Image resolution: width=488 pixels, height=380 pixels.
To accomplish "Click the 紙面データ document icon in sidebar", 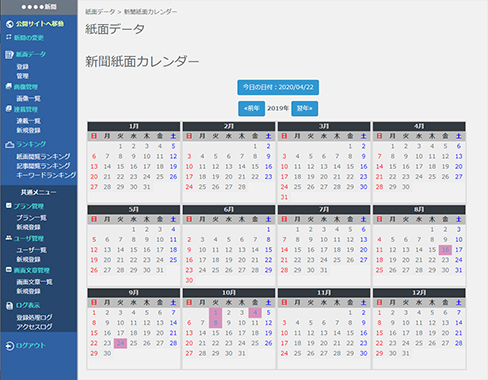I will (x=9, y=54).
